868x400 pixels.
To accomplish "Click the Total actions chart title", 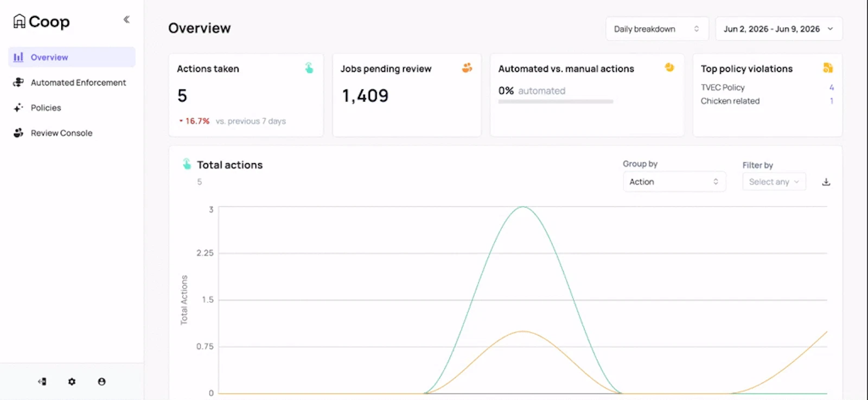I will coord(229,165).
